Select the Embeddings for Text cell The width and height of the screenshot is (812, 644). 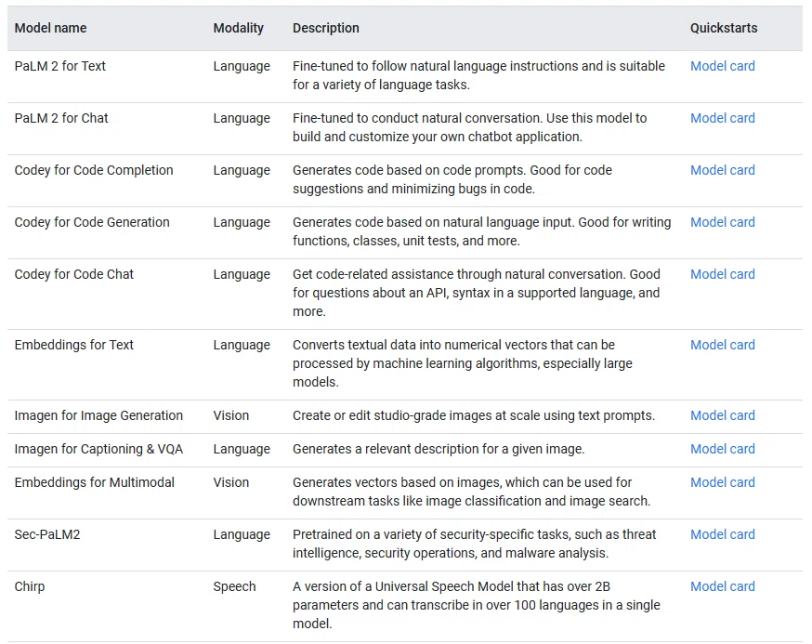[74, 345]
